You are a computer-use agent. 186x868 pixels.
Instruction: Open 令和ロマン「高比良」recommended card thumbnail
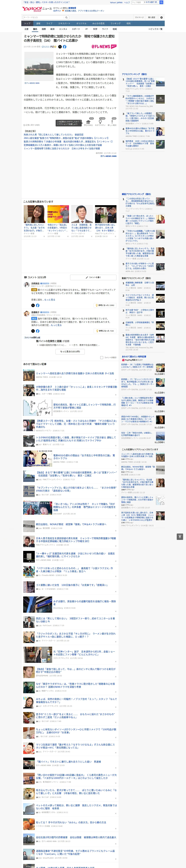tap(58, 214)
